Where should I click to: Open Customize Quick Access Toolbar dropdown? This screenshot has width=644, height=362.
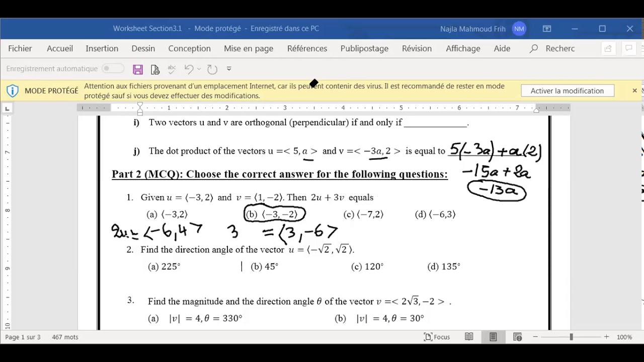(229, 69)
